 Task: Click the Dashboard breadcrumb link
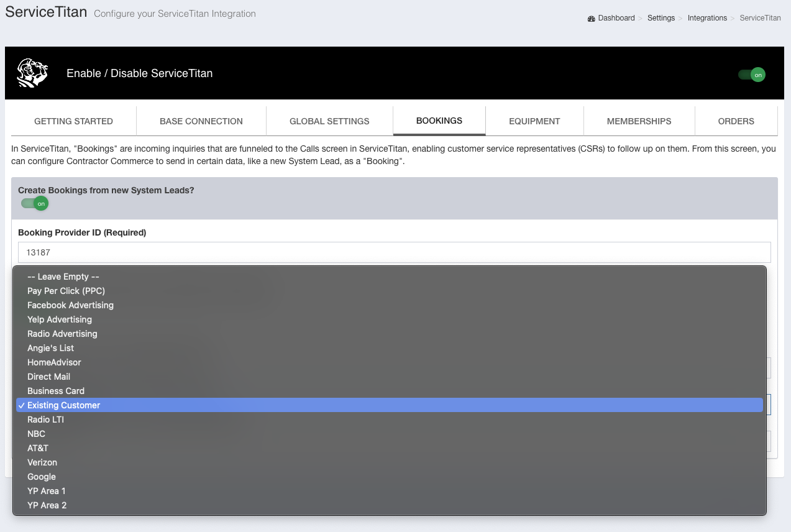[x=616, y=18]
